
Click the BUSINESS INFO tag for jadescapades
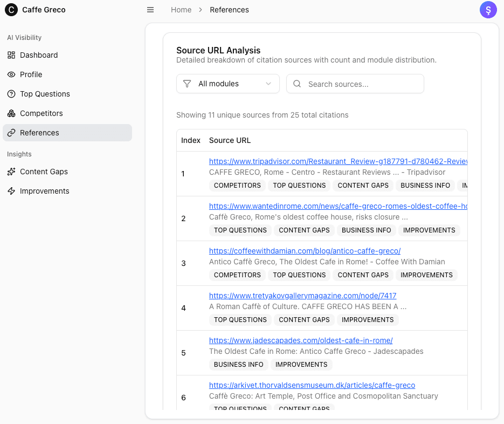[238, 365]
